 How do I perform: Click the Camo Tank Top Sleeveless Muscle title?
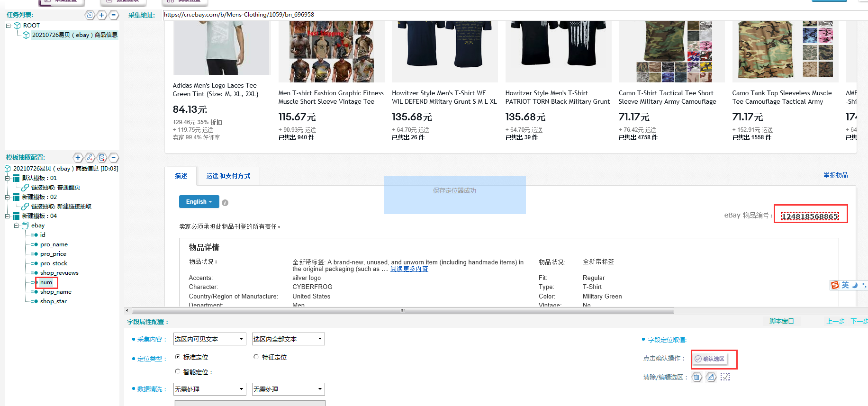coord(782,97)
